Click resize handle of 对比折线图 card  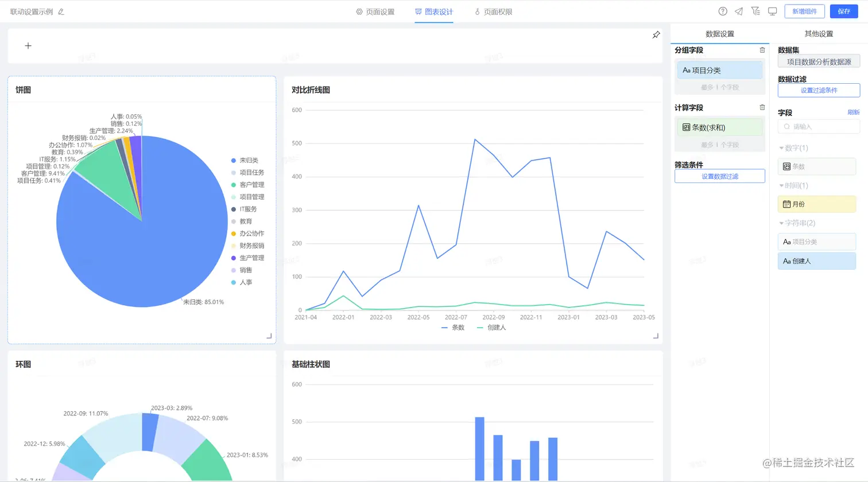[x=656, y=336]
